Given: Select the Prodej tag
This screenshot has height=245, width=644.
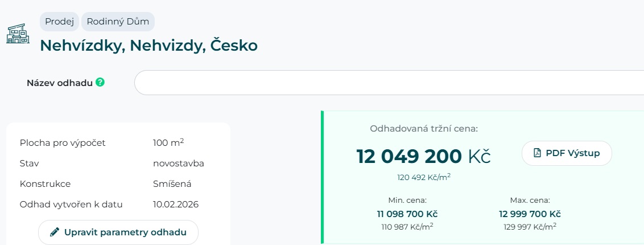Looking at the screenshot, I should [x=59, y=22].
